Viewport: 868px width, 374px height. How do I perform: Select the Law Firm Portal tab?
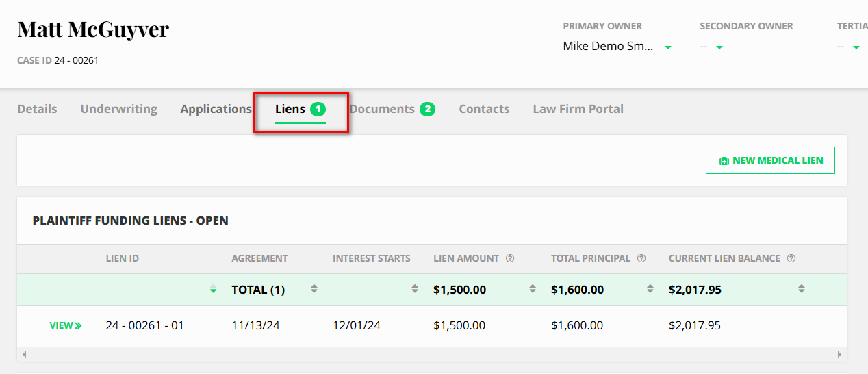click(578, 109)
